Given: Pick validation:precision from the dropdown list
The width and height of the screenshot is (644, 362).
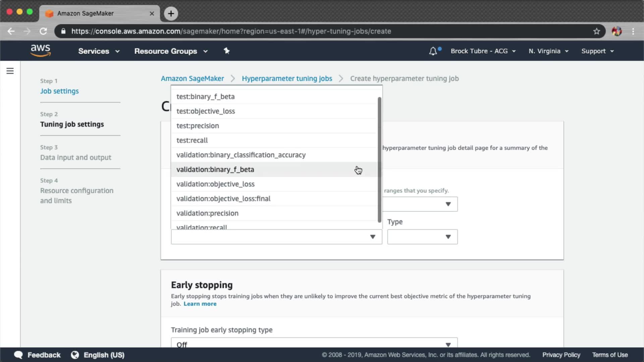Looking at the screenshot, I should click(207, 213).
